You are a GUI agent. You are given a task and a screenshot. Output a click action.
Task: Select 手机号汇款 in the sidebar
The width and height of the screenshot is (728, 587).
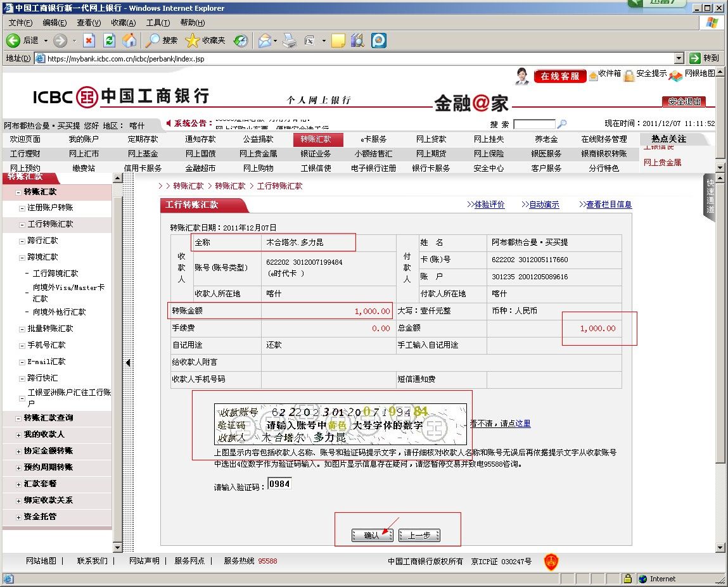[x=46, y=345]
